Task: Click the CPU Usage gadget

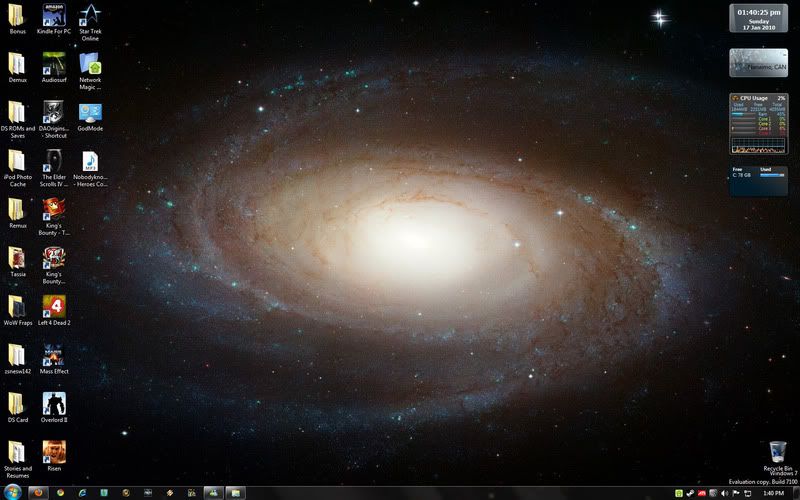Action: point(759,122)
